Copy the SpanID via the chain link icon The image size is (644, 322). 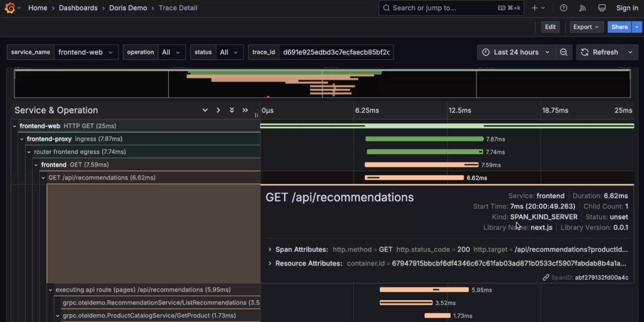pyautogui.click(x=545, y=277)
